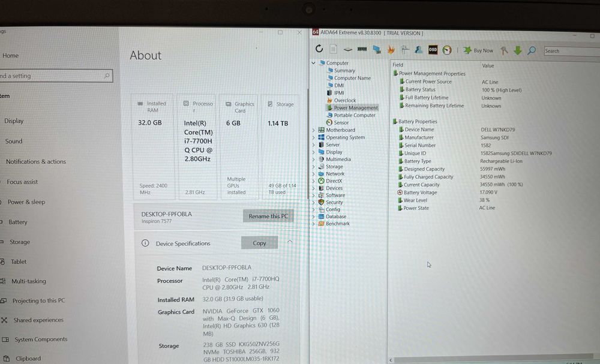The image size is (600, 364).
Task: Click the magnifier search icon in AIDA64
Action: tap(532, 50)
